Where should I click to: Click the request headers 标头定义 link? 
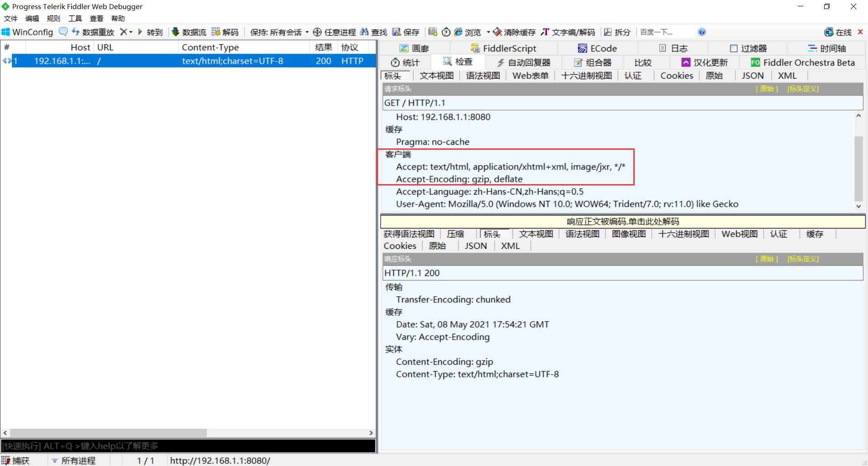803,89
